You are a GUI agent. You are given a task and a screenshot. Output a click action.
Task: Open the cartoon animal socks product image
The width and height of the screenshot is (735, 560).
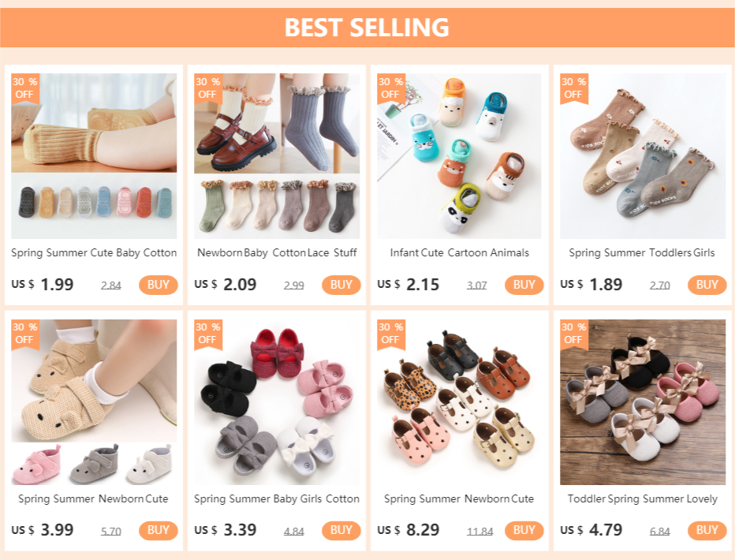point(459,156)
